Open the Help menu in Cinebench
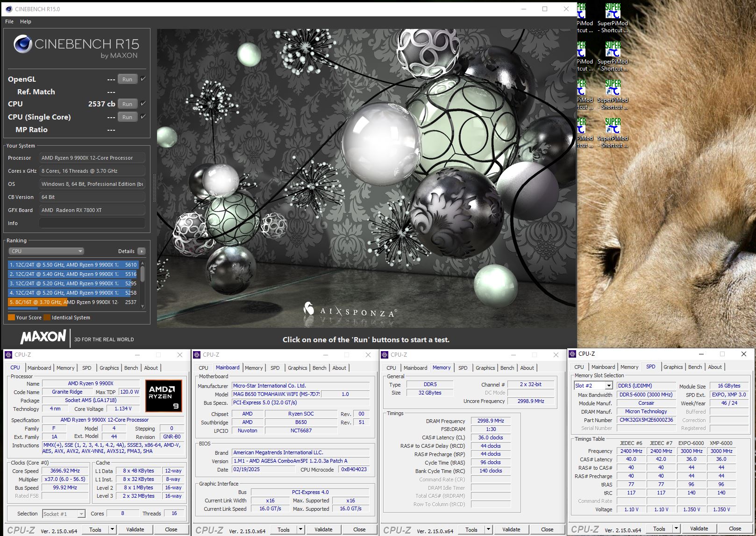 (x=26, y=21)
